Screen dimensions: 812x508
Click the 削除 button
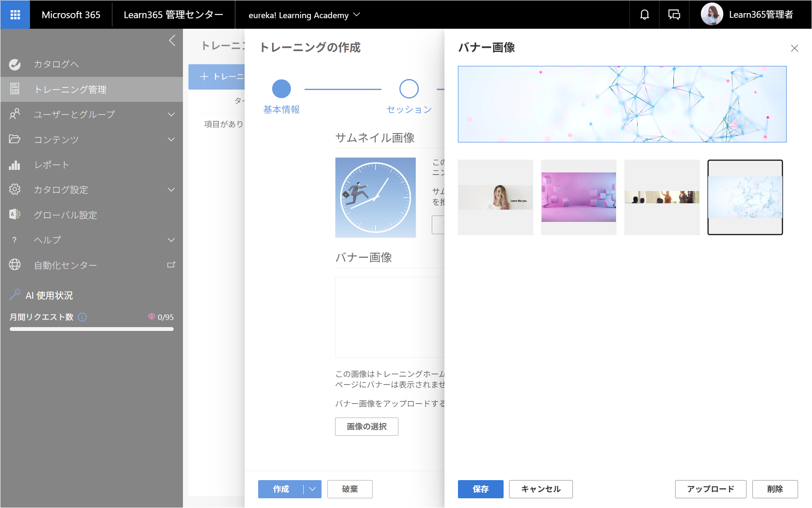(x=775, y=489)
